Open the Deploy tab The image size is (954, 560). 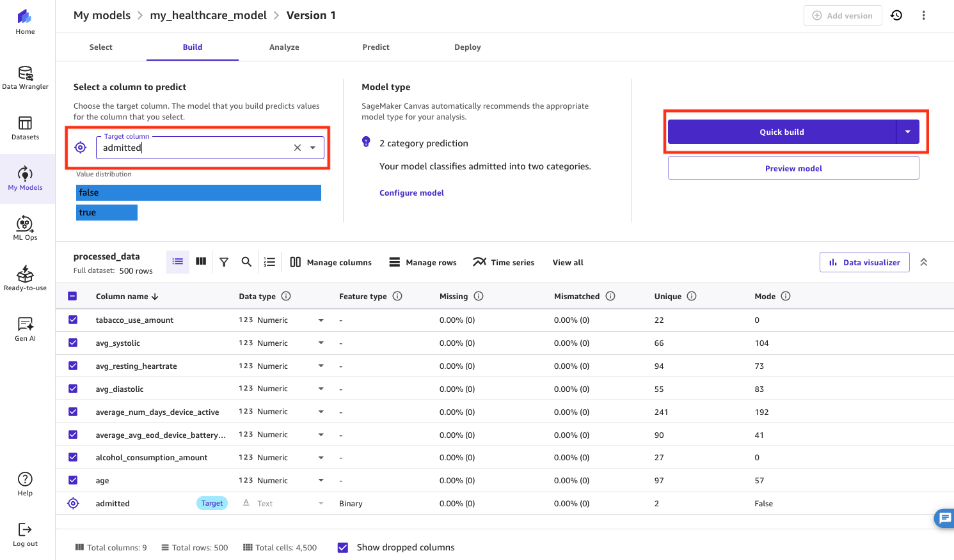[x=467, y=47]
